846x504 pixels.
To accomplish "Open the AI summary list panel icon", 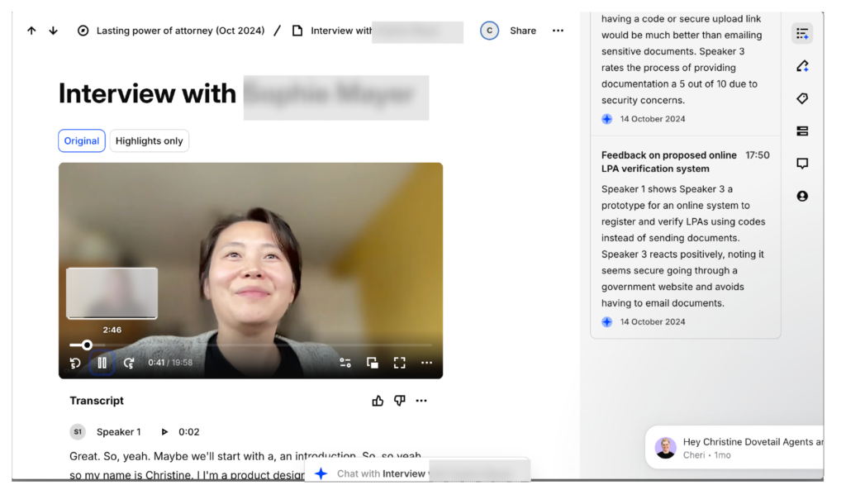I will click(x=801, y=33).
